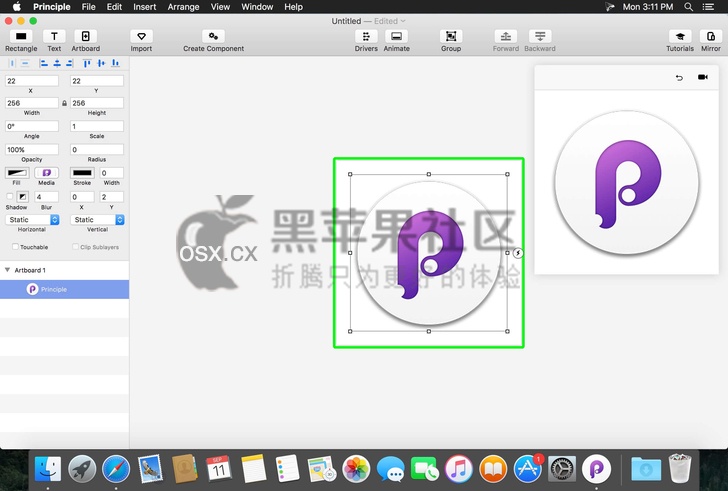Viewport: 728px width, 491px height.
Task: Click the Scale input field
Action: pyautogui.click(x=97, y=126)
